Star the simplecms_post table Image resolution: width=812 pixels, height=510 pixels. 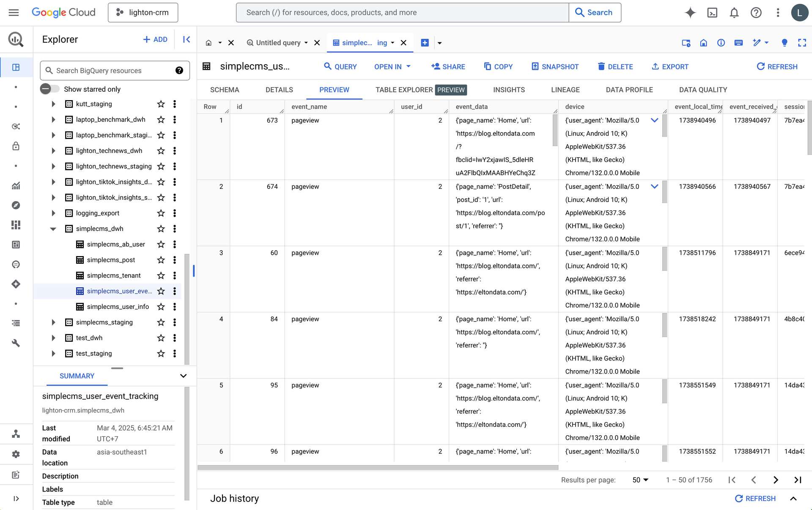[161, 260]
